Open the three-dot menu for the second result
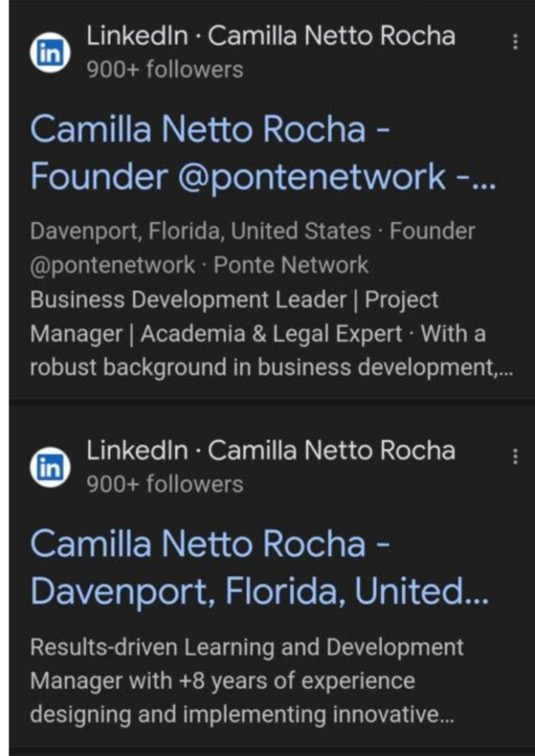Screen dimensions: 535x756 515,456
